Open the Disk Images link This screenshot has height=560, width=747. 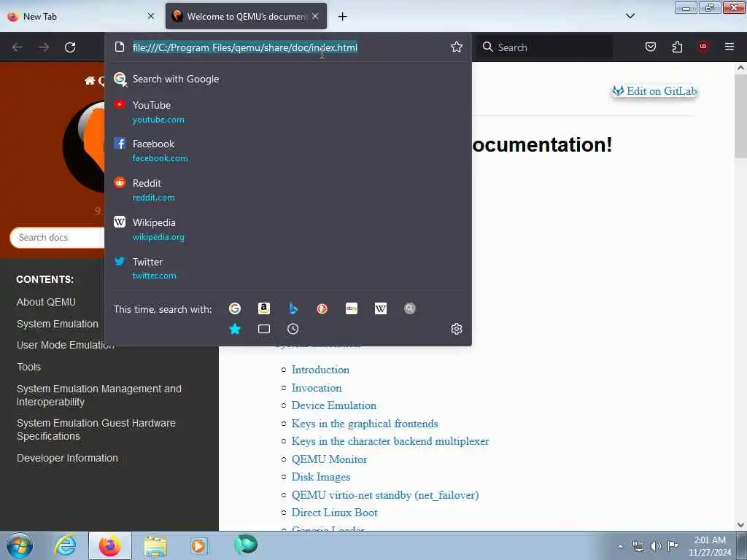(x=321, y=477)
